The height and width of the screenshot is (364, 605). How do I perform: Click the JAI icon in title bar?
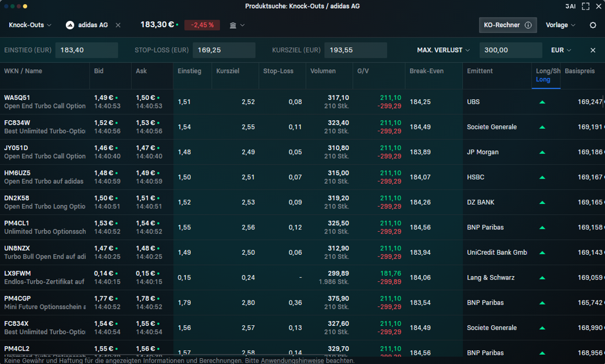click(570, 6)
